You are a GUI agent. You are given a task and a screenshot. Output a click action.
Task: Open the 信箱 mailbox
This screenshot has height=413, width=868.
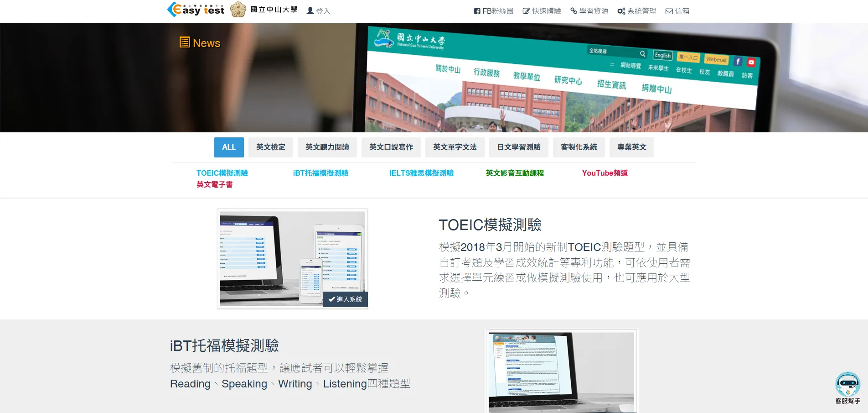[677, 11]
